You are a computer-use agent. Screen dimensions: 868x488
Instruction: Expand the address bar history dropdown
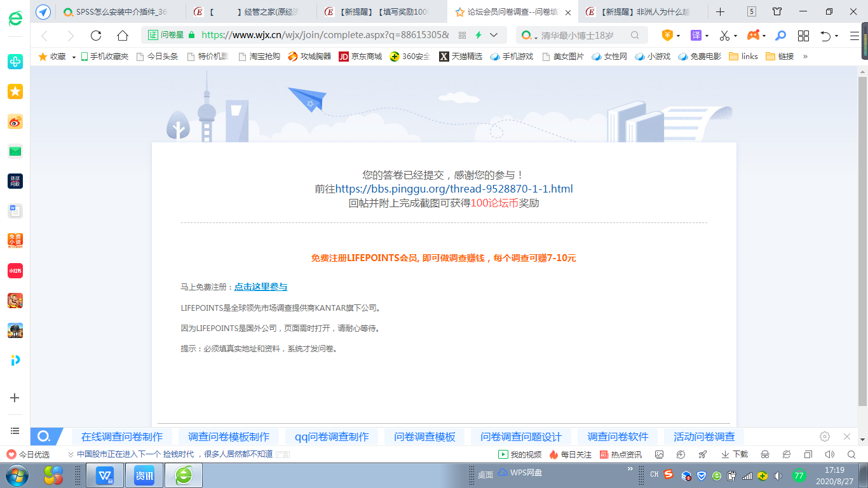point(494,36)
